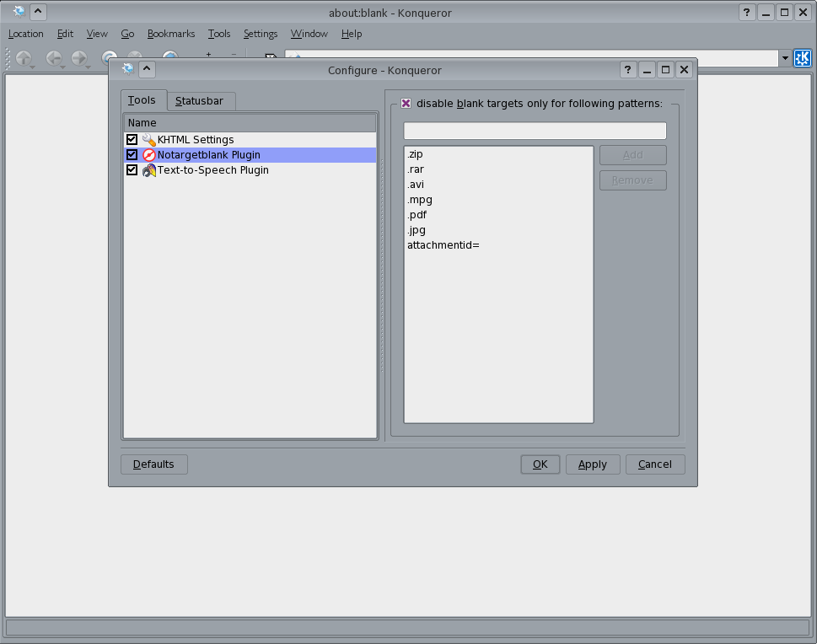Open the Edit menu
817x644 pixels.
pos(65,34)
